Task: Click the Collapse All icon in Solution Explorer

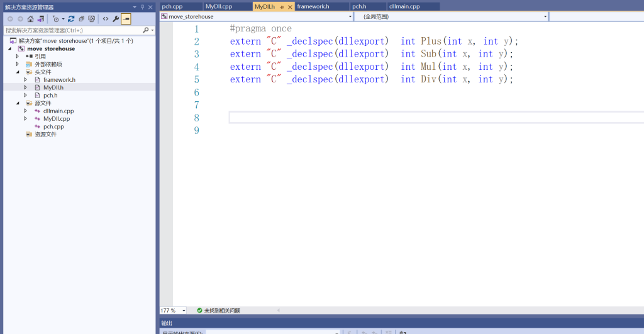Action: [82, 19]
